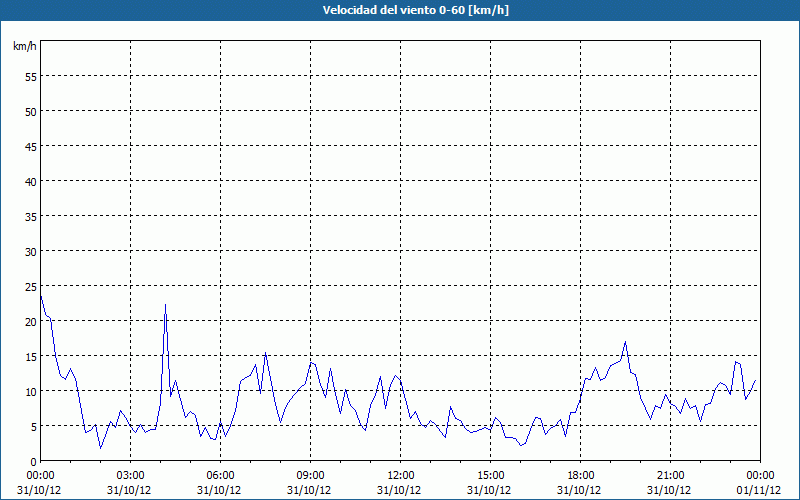The height and width of the screenshot is (500, 800).
Task: Click the y-axis value 25
Action: (31, 286)
